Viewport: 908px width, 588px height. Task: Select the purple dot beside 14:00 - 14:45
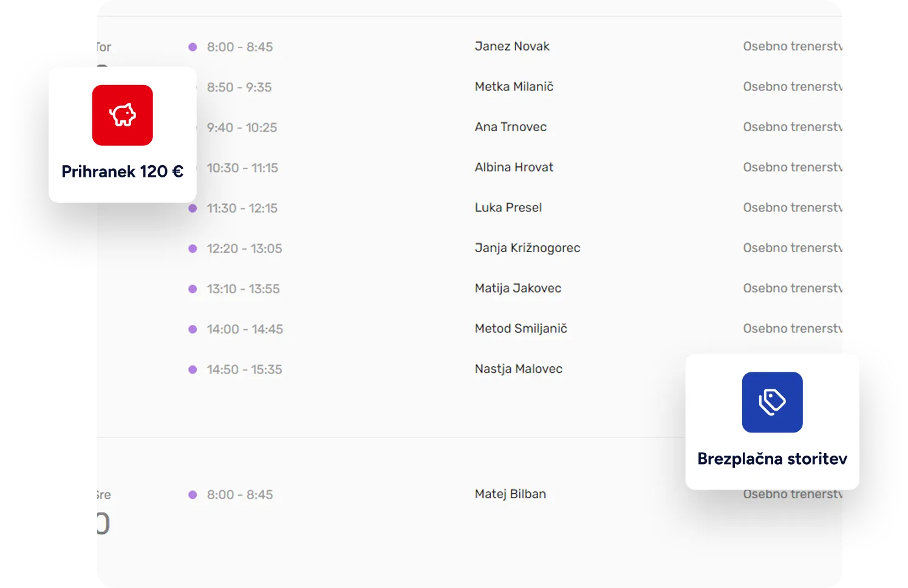pyautogui.click(x=193, y=329)
